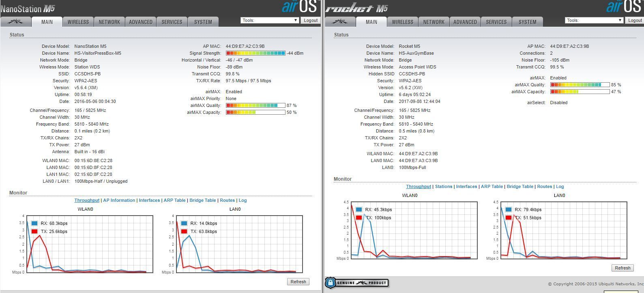Select uptime value 6 days 05:02:24

(415, 94)
